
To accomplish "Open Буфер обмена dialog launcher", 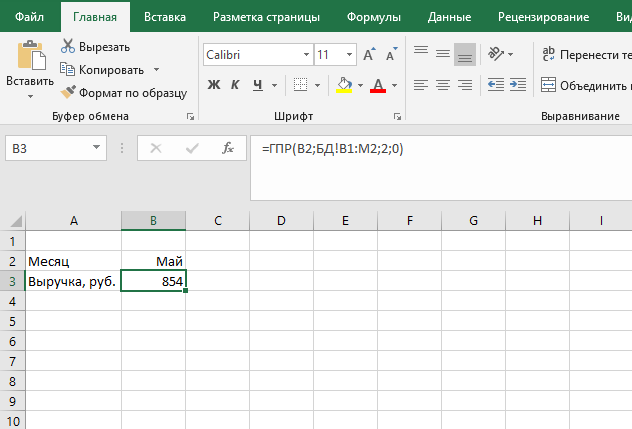I will click(x=190, y=117).
